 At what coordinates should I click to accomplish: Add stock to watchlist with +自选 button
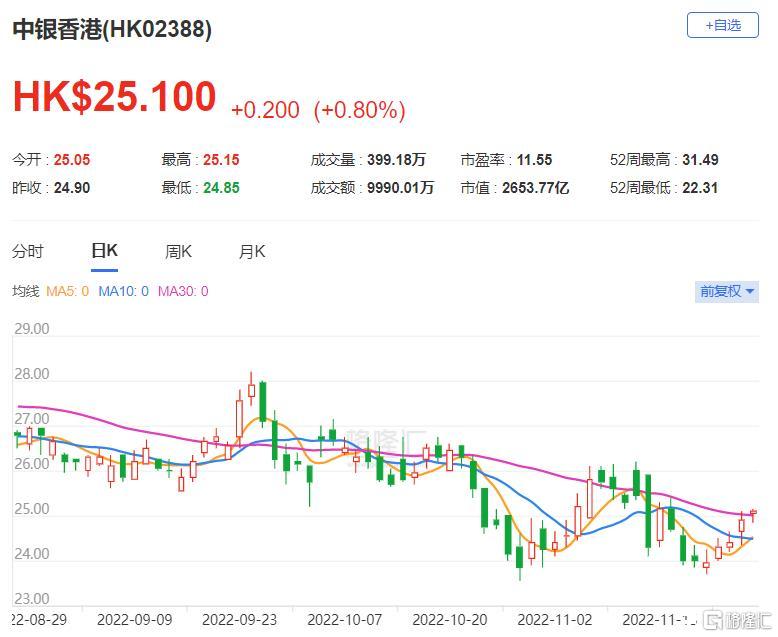click(x=722, y=25)
